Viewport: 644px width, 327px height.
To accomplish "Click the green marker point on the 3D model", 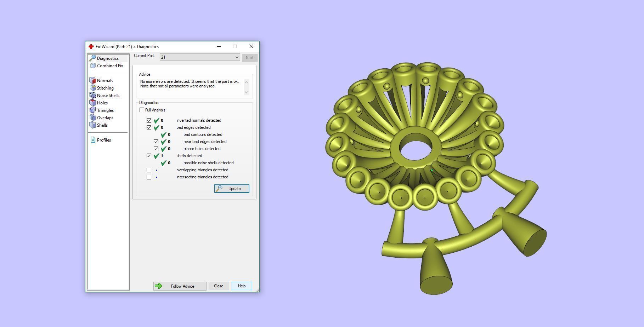I will [431, 170].
